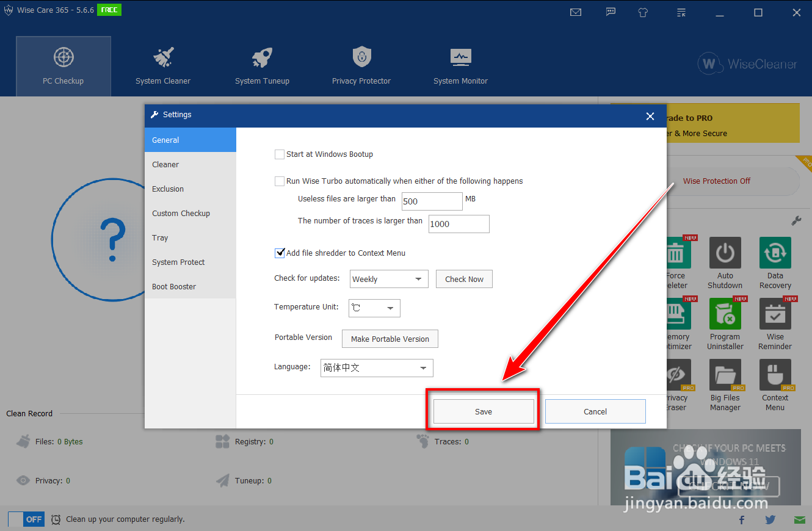
Task: Select Cleaner in Settings sidebar
Action: 190,164
